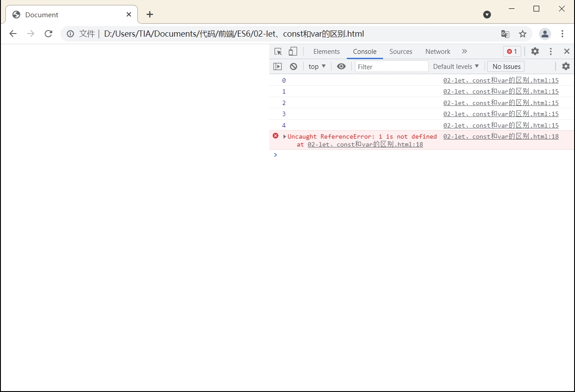
Task: Open console settings gear on filter bar
Action: [566, 67]
